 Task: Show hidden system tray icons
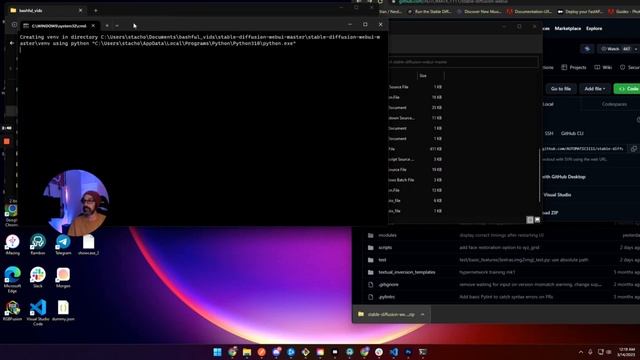[x=581, y=352]
